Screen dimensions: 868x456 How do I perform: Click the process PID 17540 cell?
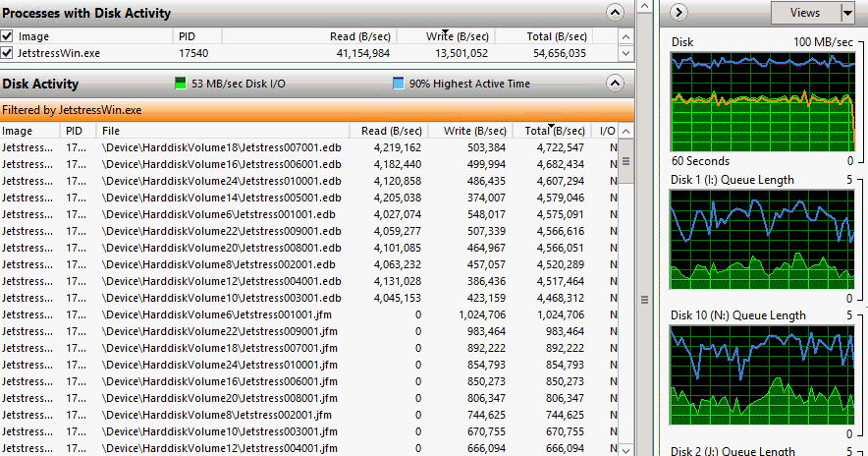pyautogui.click(x=193, y=53)
